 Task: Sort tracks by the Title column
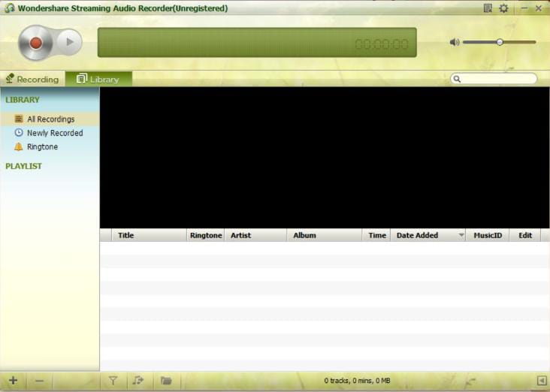pos(149,235)
